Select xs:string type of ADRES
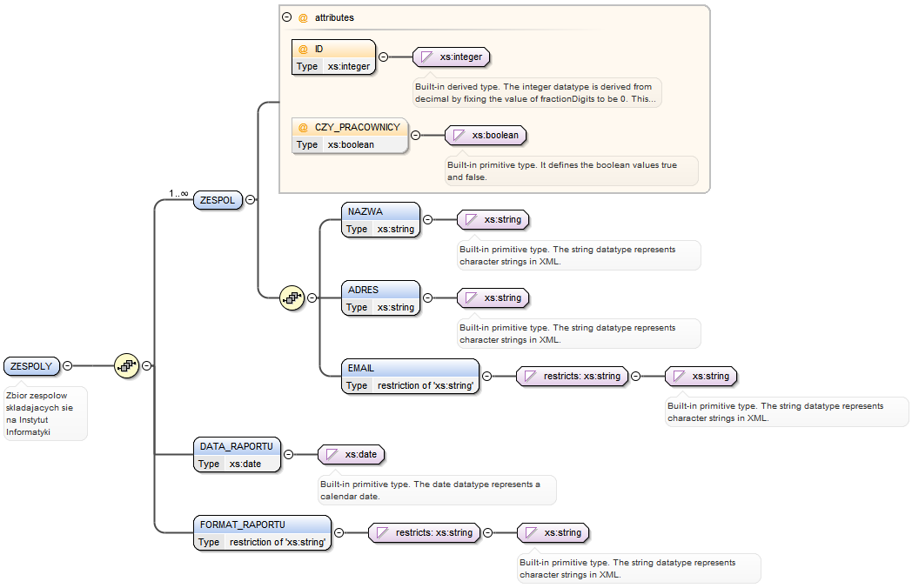 493,297
